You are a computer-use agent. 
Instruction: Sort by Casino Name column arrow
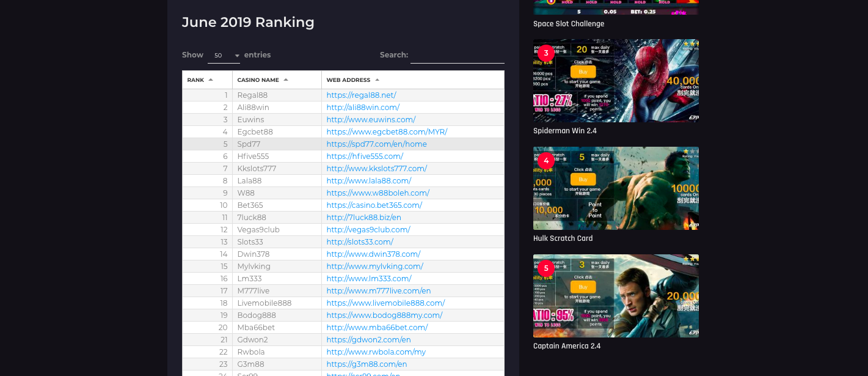click(x=286, y=80)
